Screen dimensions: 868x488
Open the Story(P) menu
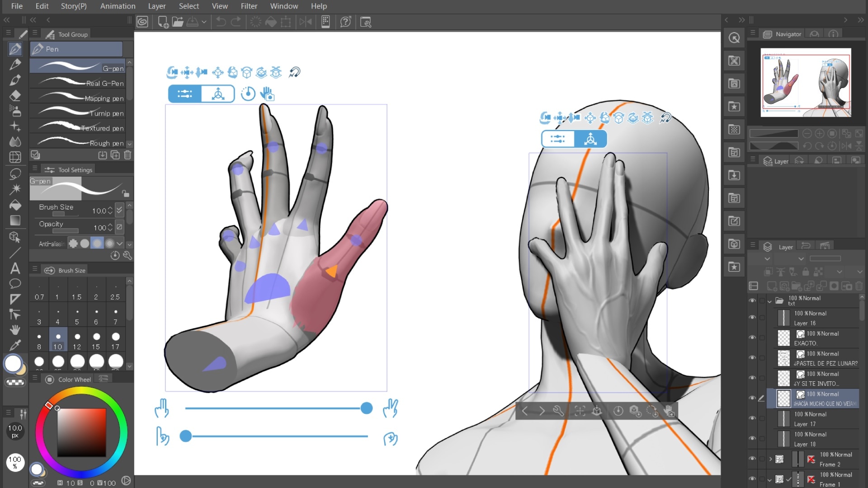coord(74,6)
